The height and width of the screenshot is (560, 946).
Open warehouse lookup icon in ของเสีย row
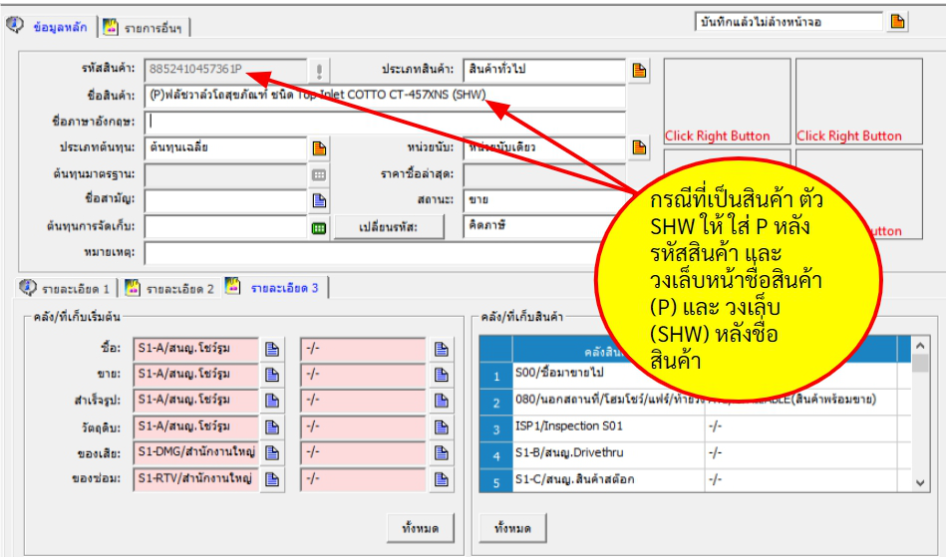point(272,453)
